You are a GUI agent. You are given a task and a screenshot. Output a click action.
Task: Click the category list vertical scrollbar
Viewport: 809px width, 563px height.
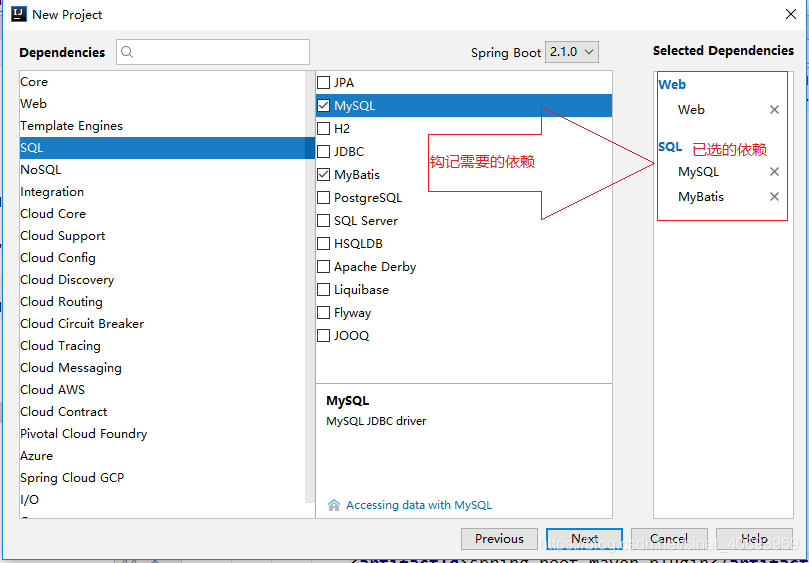point(310,286)
